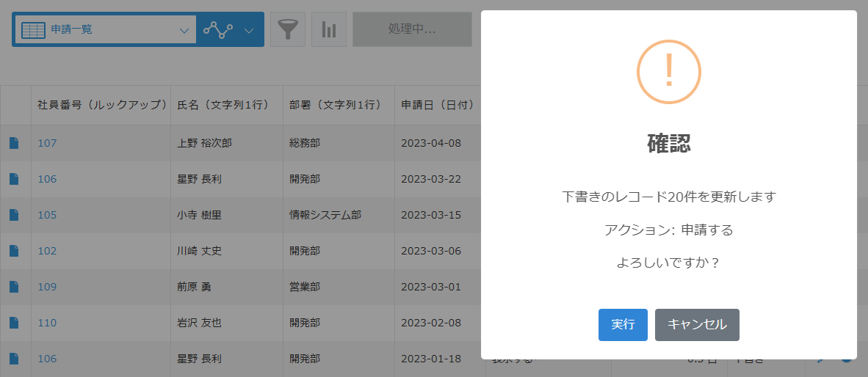Open the bar chart aggregate icon
The image size is (868, 377).
click(x=329, y=29)
